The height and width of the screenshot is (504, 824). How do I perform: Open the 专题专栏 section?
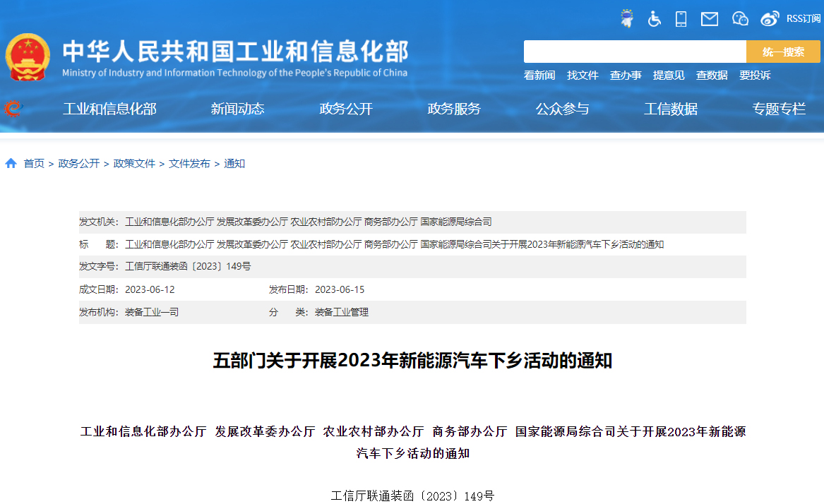coord(779,109)
